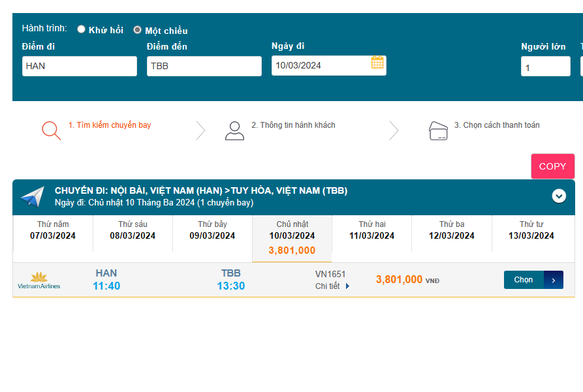Select the Thứ năm 07/03/2024 date tab
Image resolution: width=583 pixels, height=392 pixels.
tap(53, 231)
